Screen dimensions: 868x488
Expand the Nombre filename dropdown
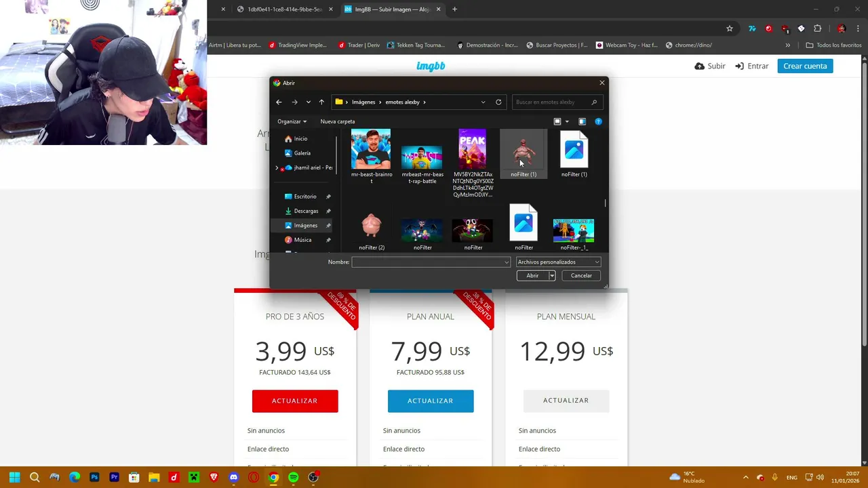click(507, 262)
